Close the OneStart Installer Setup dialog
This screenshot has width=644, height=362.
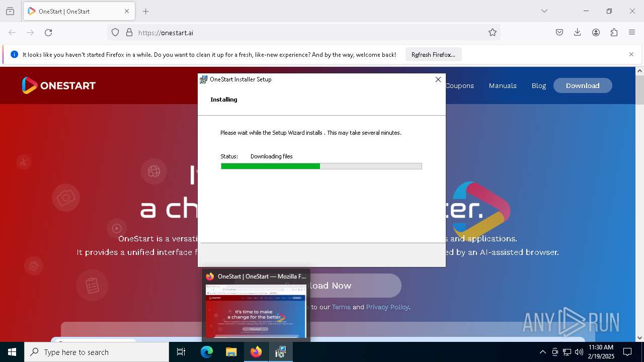pos(438,79)
